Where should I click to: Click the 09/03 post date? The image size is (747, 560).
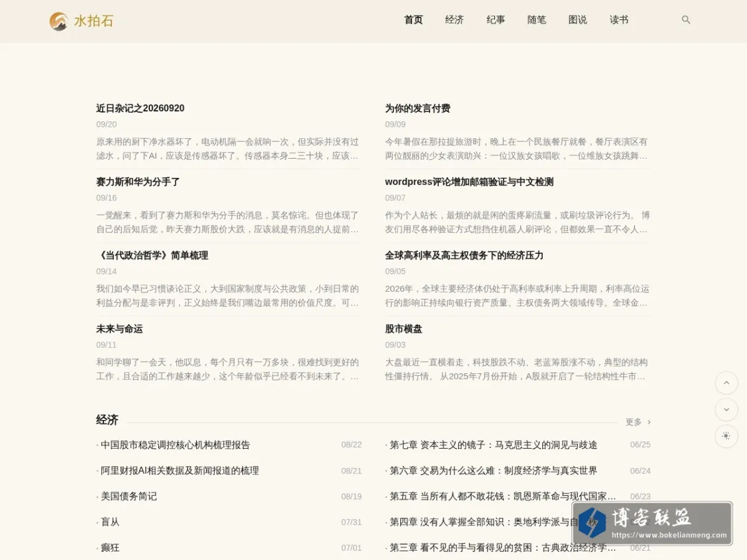tap(395, 345)
